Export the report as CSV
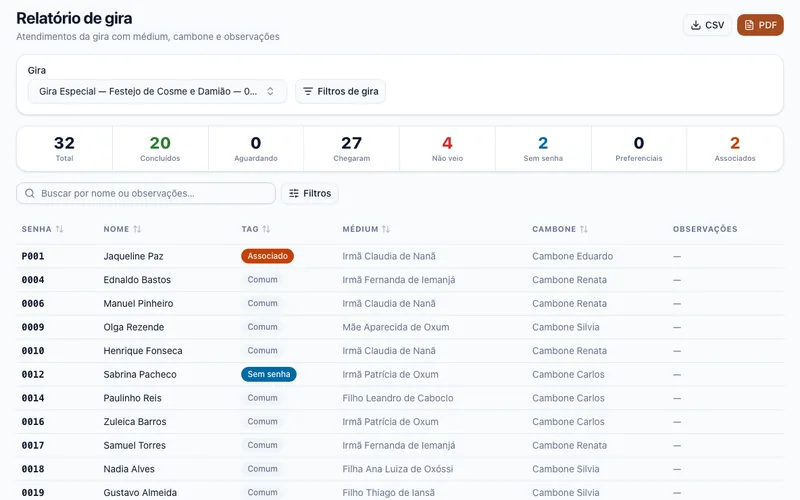 coord(707,25)
